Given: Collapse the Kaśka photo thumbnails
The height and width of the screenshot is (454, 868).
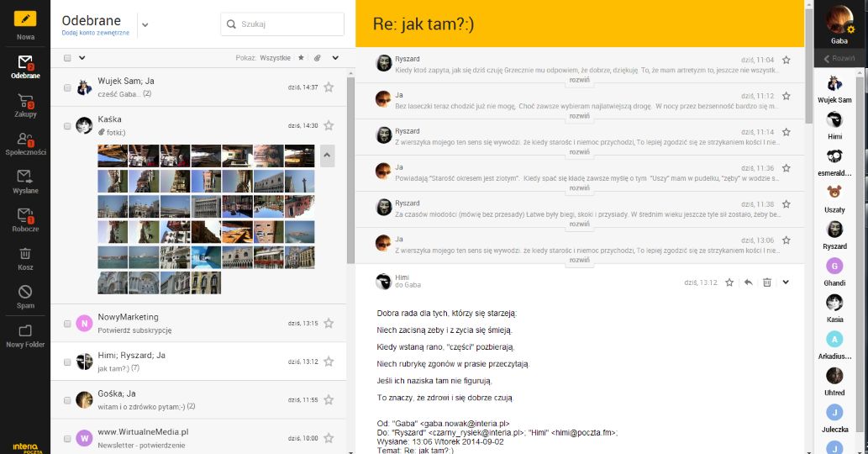Looking at the screenshot, I should pos(327,156).
